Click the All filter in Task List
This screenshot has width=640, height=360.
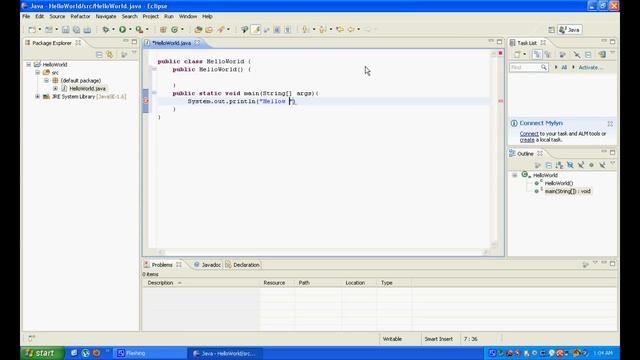point(564,67)
